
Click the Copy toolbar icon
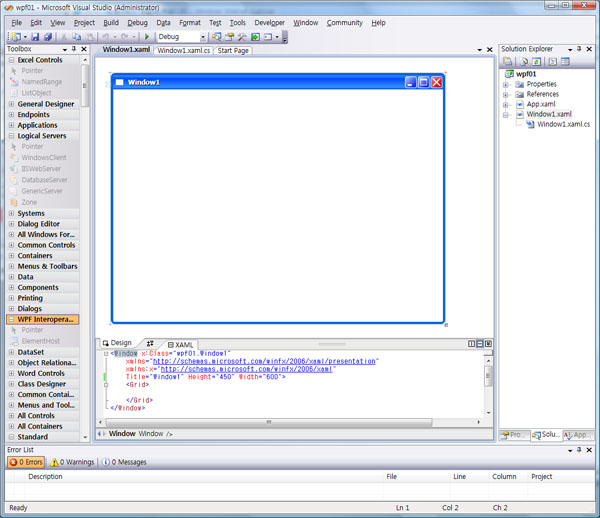pos(77,37)
